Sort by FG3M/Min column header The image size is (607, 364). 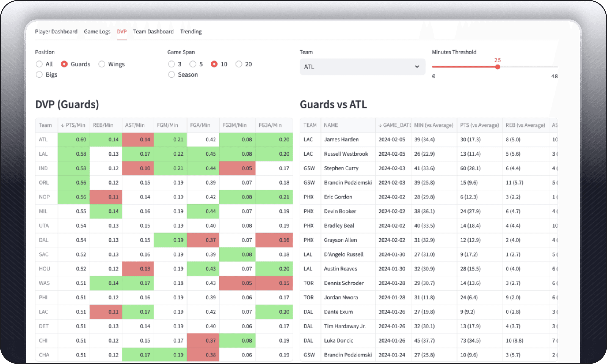[x=235, y=125]
